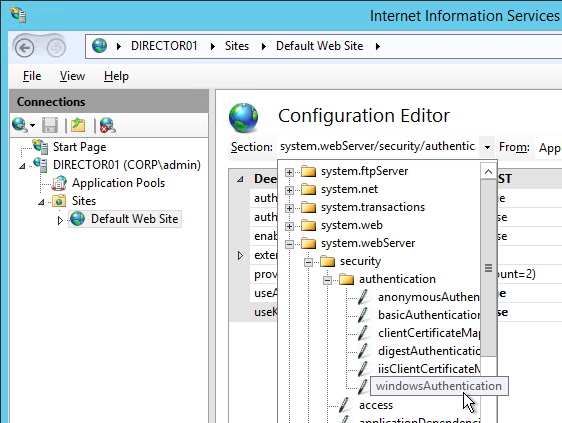This screenshot has height=423, width=562.
Task: Collapse the authentication node
Action: (327, 280)
